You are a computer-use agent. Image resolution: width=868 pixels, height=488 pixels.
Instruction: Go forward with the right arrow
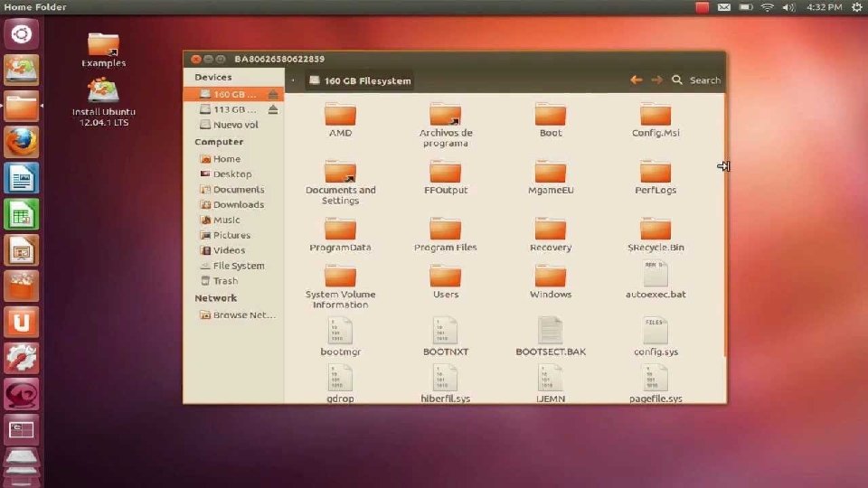point(656,80)
